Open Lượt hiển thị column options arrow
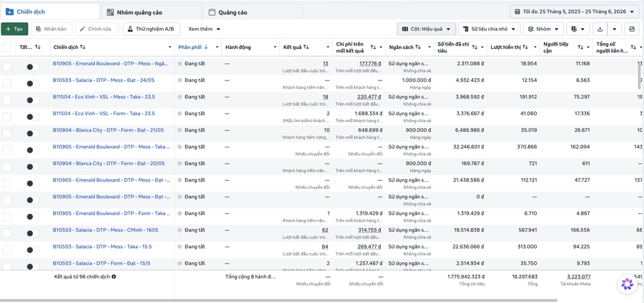This screenshot has width=644, height=303. [x=535, y=47]
